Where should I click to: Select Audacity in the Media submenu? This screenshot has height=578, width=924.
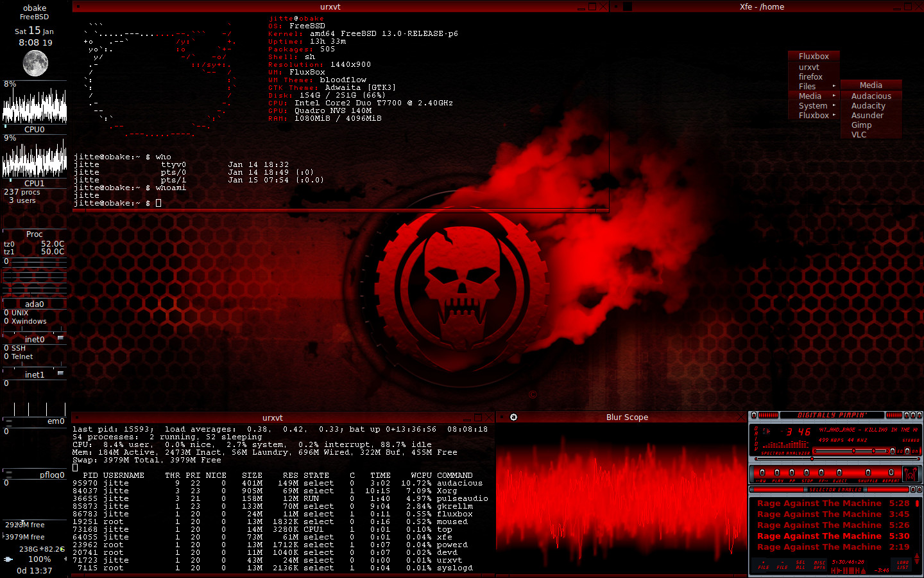pyautogui.click(x=871, y=105)
